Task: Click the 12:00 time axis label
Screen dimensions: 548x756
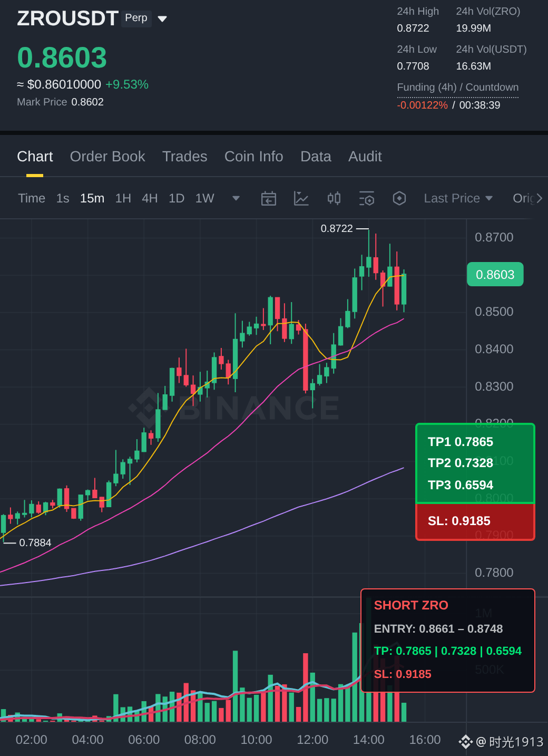Action: pyautogui.click(x=312, y=740)
